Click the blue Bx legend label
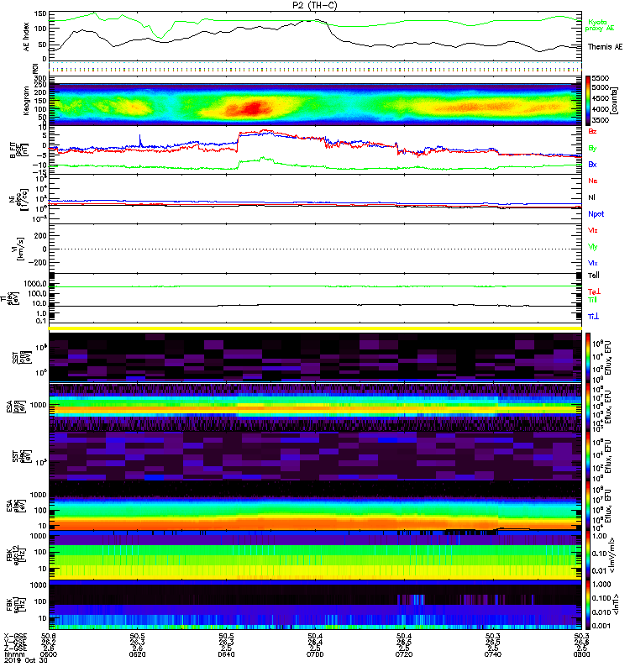Viewport: 630px width, 672px height. point(592,164)
